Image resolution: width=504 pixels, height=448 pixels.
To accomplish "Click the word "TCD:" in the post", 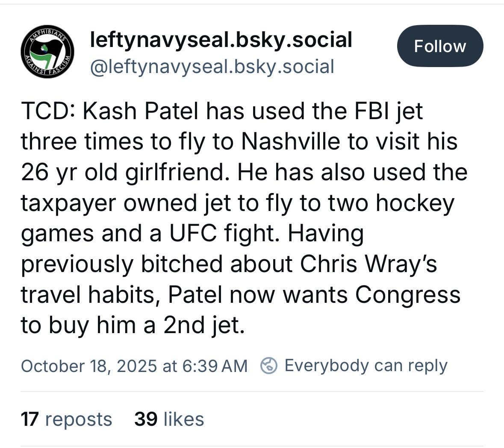I will click(x=48, y=111).
